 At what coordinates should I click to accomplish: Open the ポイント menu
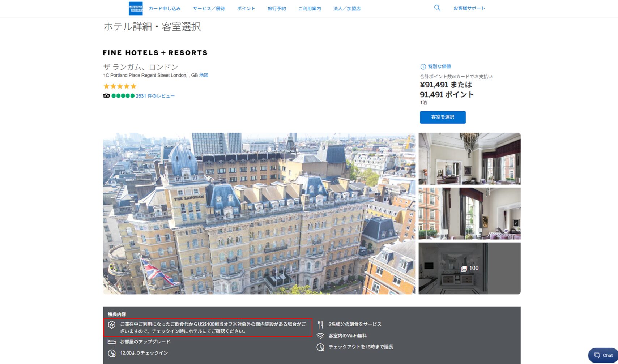coord(246,8)
